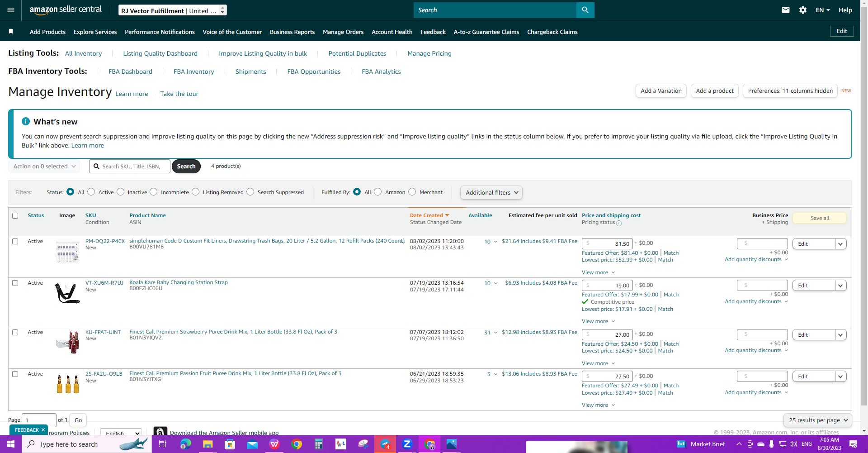The width and height of the screenshot is (868, 453).
Task: Open the Calculator app from the taskbar
Action: pos(319,444)
